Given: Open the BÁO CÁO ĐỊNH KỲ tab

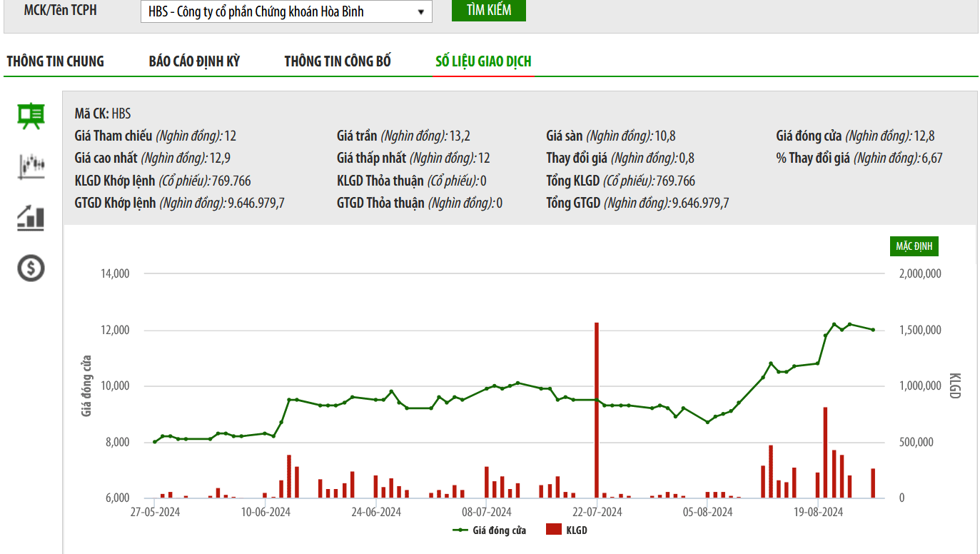Looking at the screenshot, I should (x=194, y=61).
